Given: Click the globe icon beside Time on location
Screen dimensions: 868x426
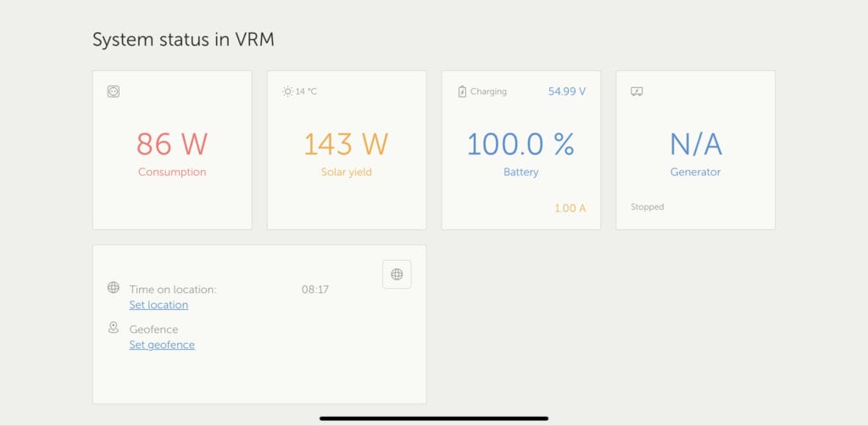Looking at the screenshot, I should (x=114, y=288).
